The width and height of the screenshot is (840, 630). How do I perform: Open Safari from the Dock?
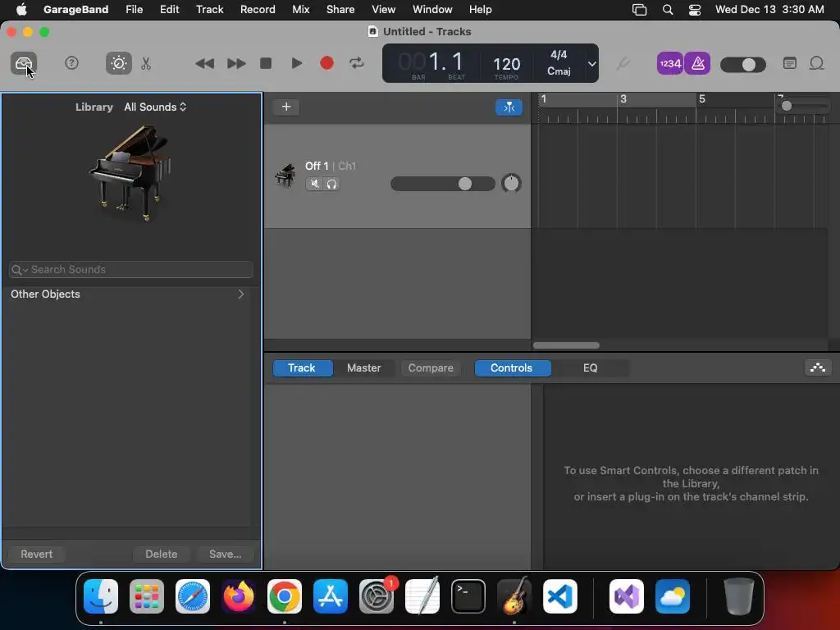(193, 596)
